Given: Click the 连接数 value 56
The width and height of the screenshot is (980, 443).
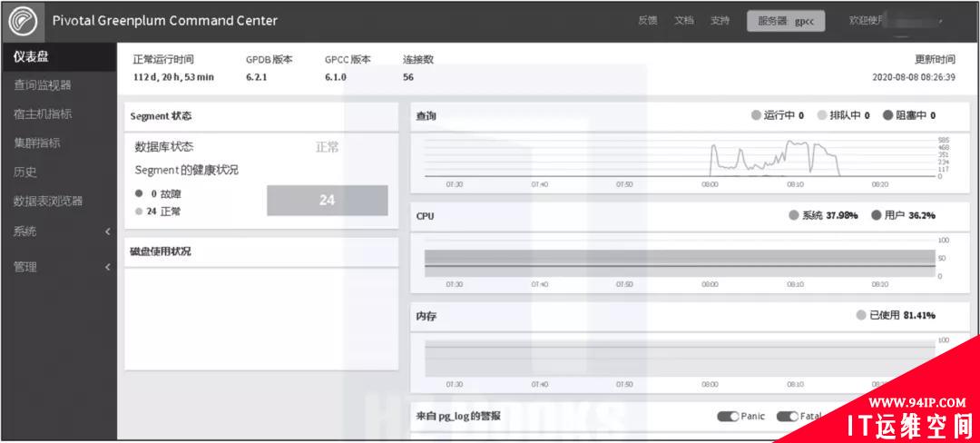Looking at the screenshot, I should pos(408,77).
